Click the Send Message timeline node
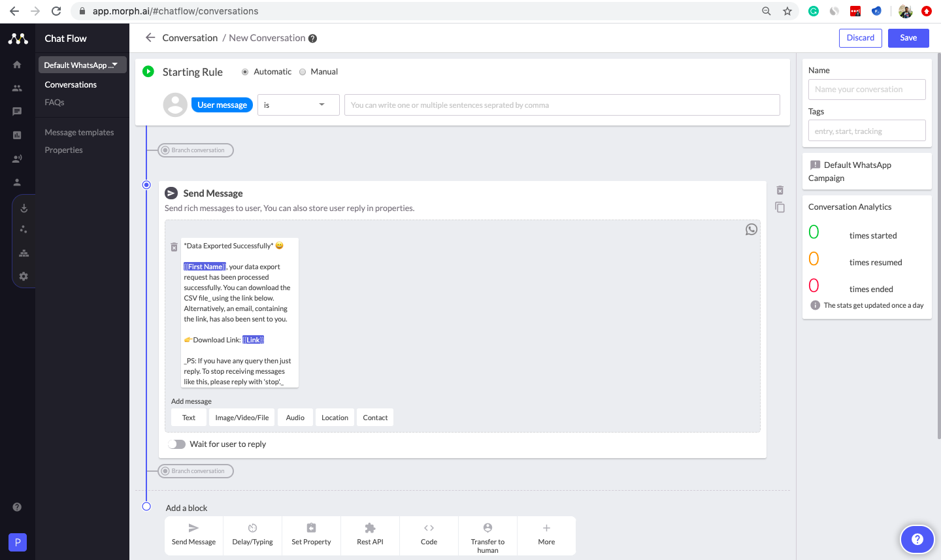 pyautogui.click(x=146, y=185)
